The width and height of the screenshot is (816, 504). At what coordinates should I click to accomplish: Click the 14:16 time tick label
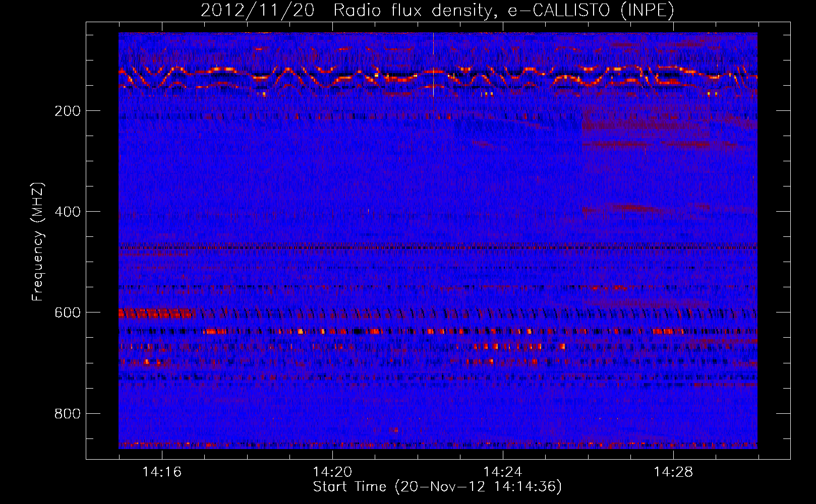[162, 472]
